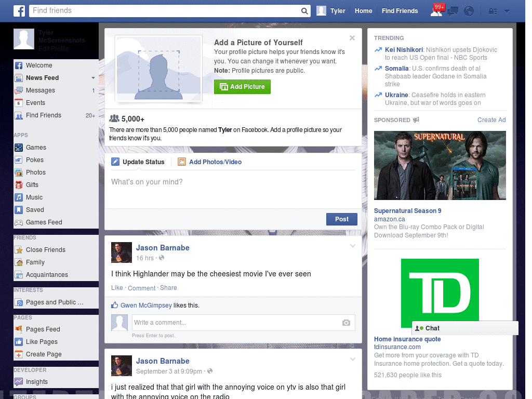Click the Events calendar icon
The width and height of the screenshot is (532, 399).
pyautogui.click(x=19, y=103)
